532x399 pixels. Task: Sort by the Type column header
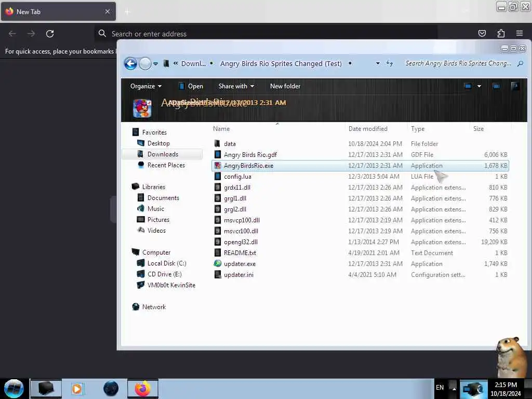pyautogui.click(x=418, y=129)
